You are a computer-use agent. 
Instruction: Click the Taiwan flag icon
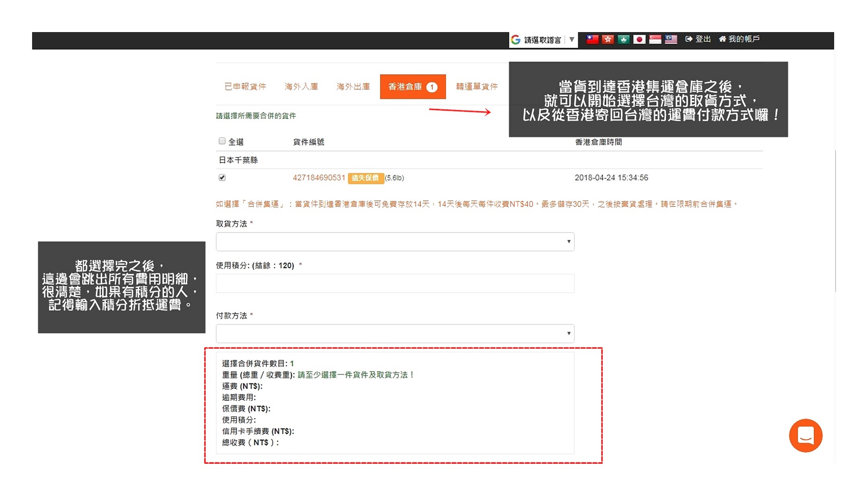(x=592, y=39)
